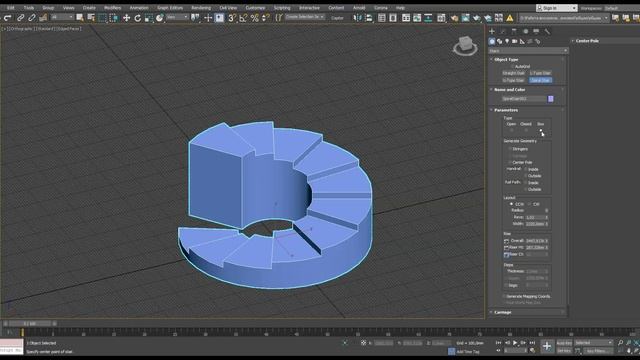This screenshot has height=360, width=640.
Task: Enable the Center Pole checkbox
Action: pos(510,162)
